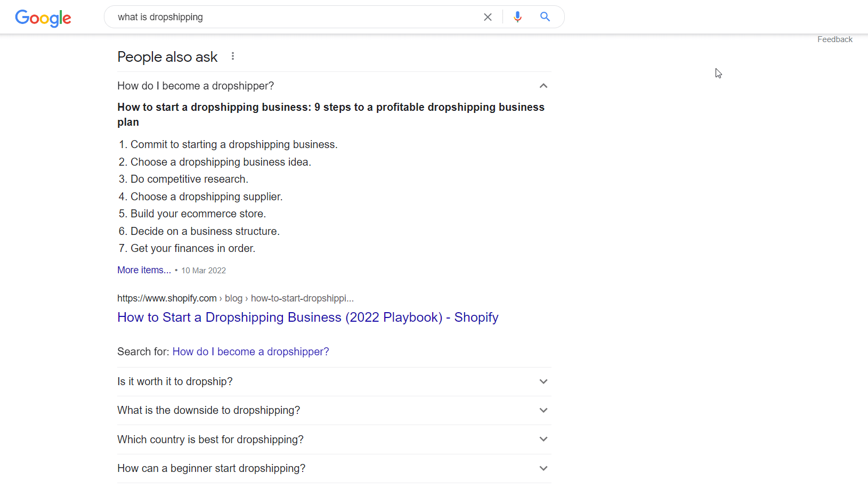The width and height of the screenshot is (868, 489).
Task: Click the shopify.com URL breadcrumb
Action: coord(167,298)
